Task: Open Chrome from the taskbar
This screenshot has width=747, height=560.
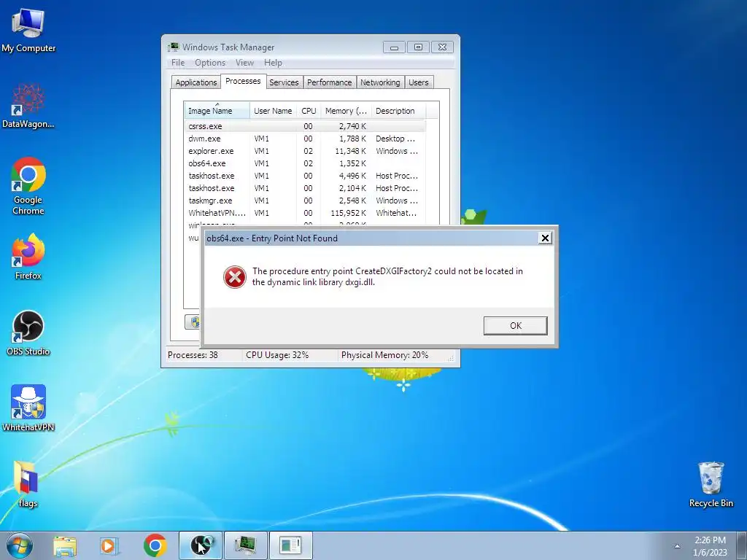Action: 155,545
